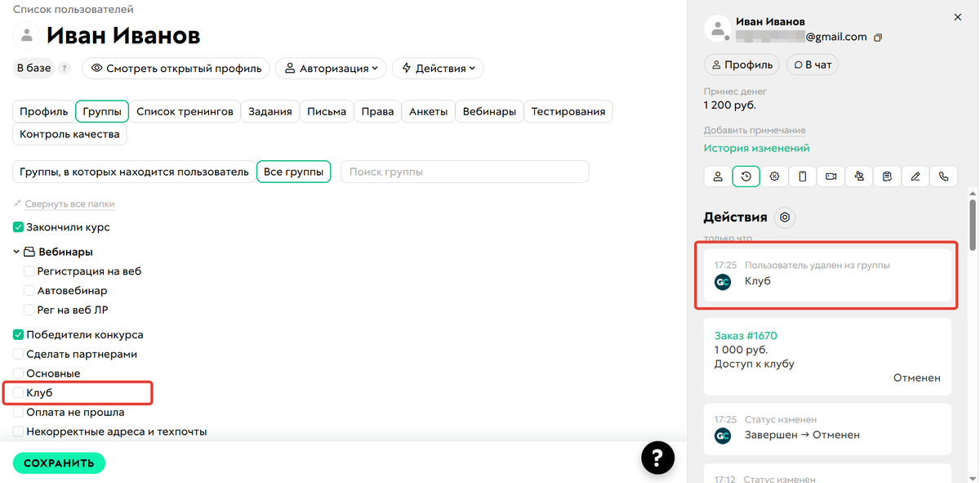Copy the email with the copy icon
The height and width of the screenshot is (483, 980).
pos(878,38)
